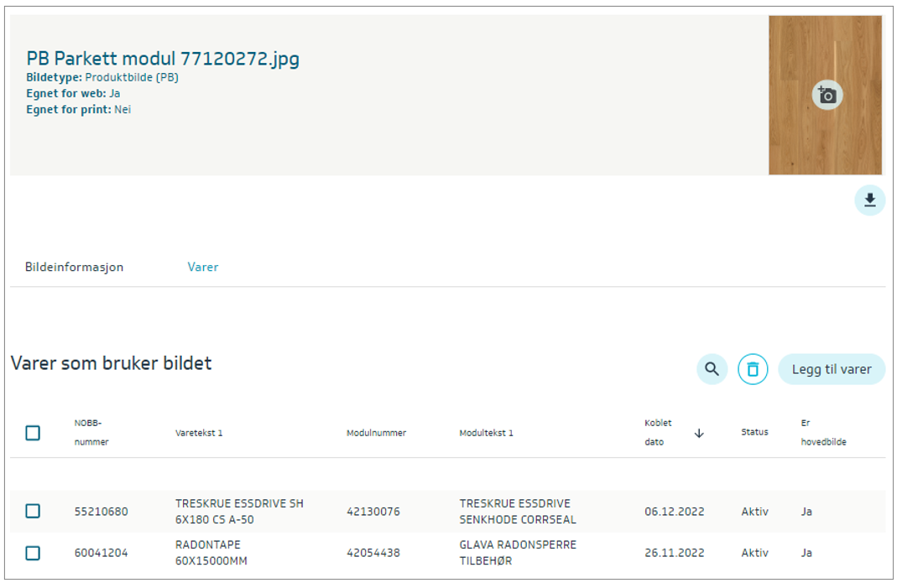Toggle the select-all checkbox in table header
This screenshot has height=588, width=902.
point(33,433)
